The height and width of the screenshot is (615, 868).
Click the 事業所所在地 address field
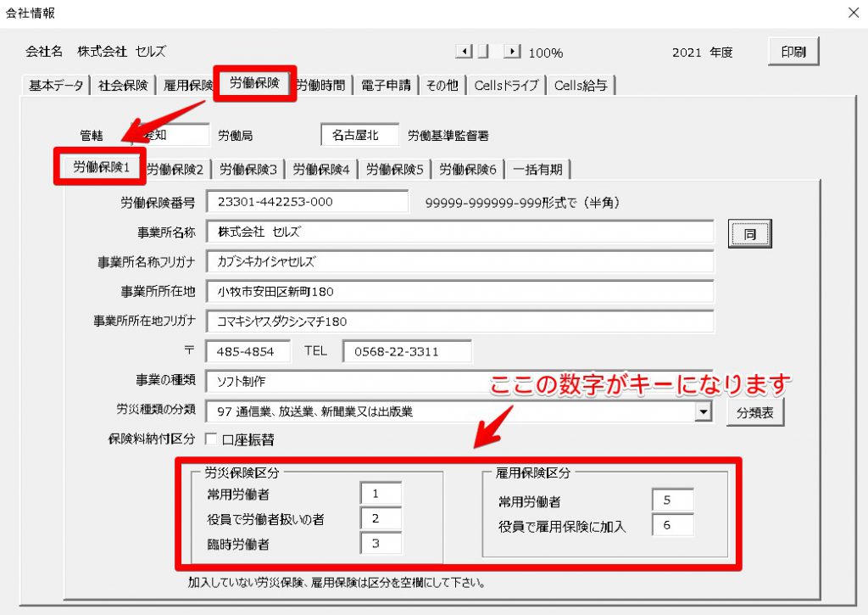[x=459, y=292]
